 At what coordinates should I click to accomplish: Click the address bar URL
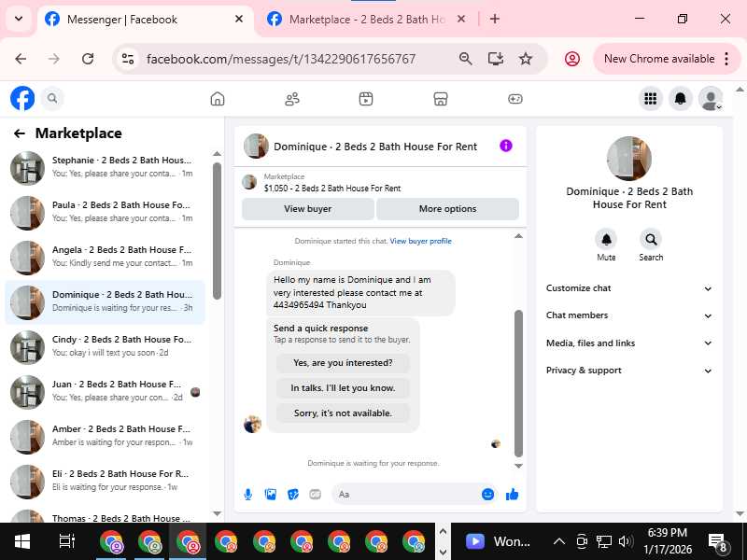click(x=281, y=59)
